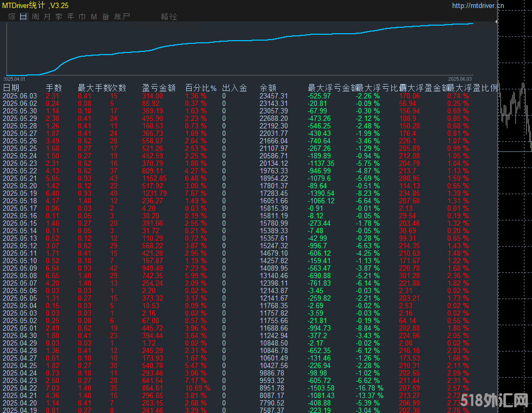Click the 10.69 % percentage cell
The width and height of the screenshot is (532, 413).
coord(198,388)
